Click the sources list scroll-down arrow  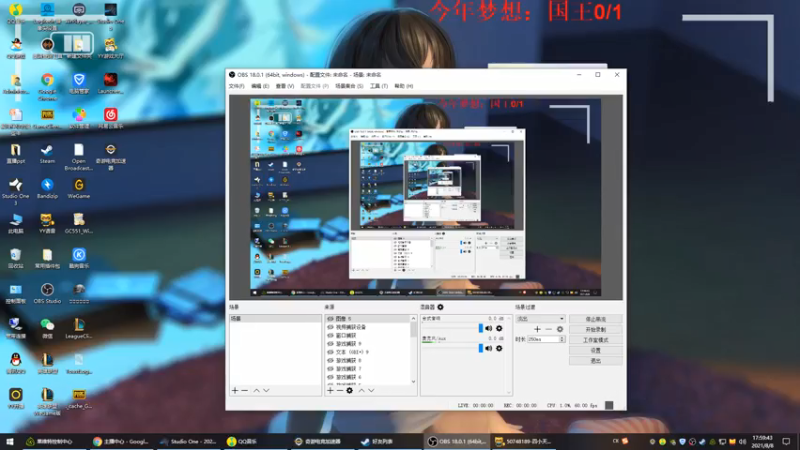coord(413,382)
